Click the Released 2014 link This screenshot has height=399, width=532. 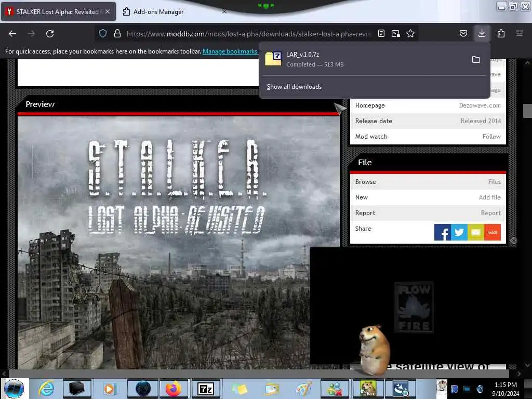coord(481,121)
